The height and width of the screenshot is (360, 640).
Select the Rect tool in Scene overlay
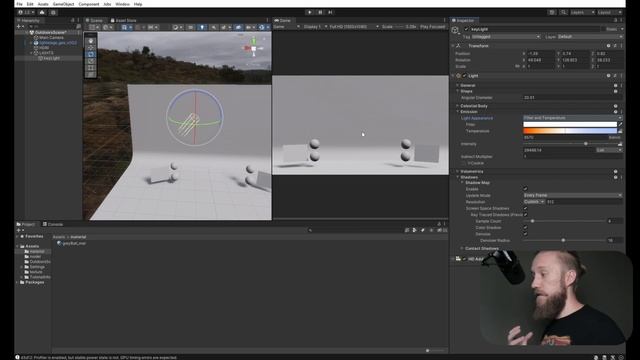click(91, 68)
